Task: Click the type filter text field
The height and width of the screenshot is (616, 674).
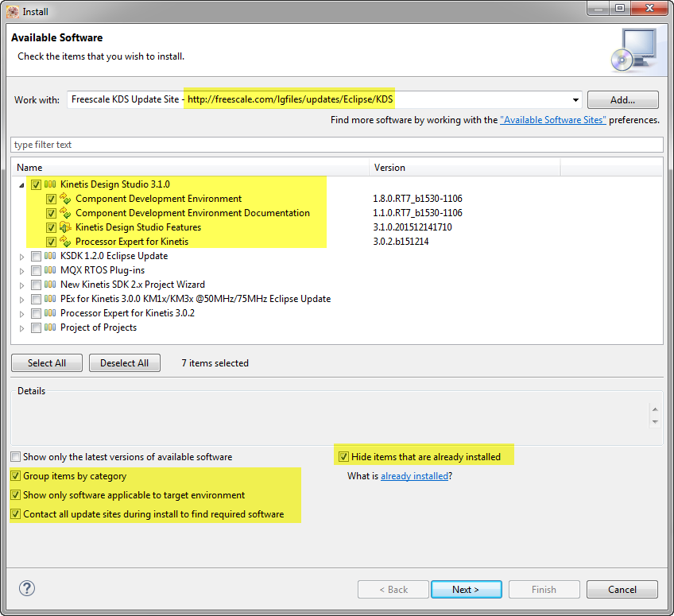Action: pyautogui.click(x=337, y=144)
